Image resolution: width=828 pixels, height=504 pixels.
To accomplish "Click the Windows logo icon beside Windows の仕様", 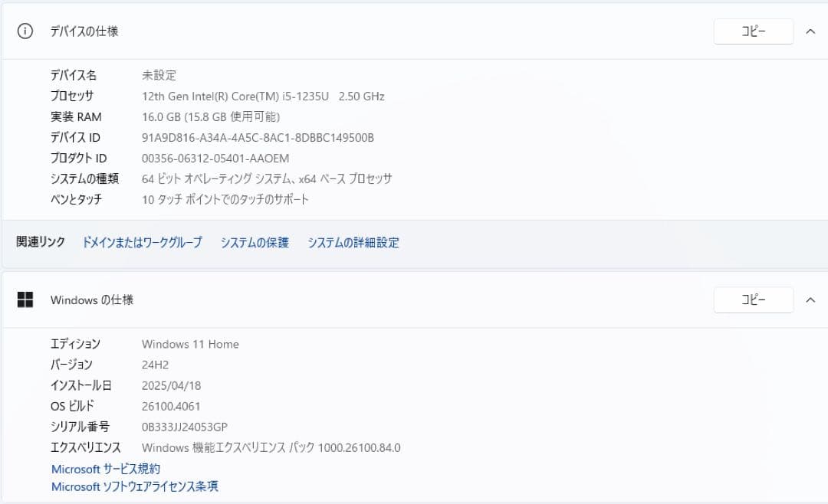I will coord(25,299).
